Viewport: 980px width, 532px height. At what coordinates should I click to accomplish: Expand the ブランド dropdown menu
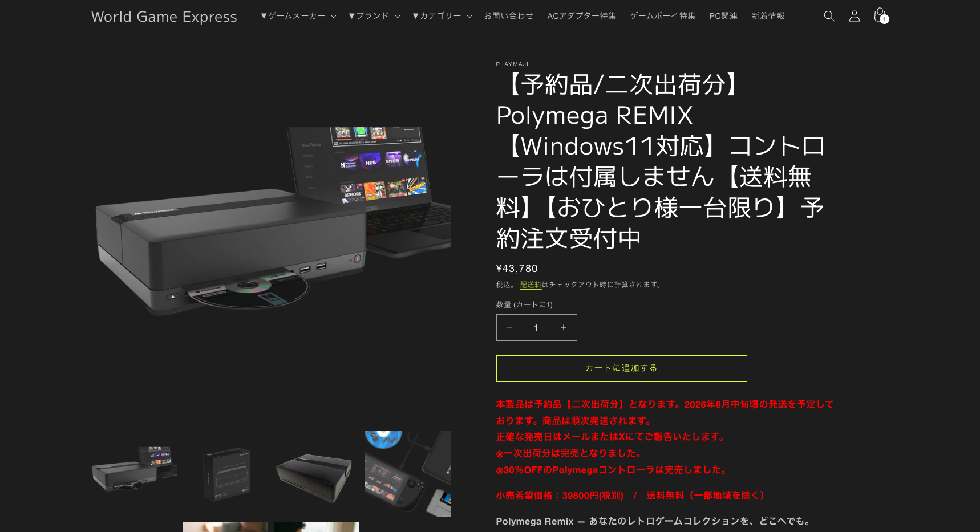pos(374,16)
